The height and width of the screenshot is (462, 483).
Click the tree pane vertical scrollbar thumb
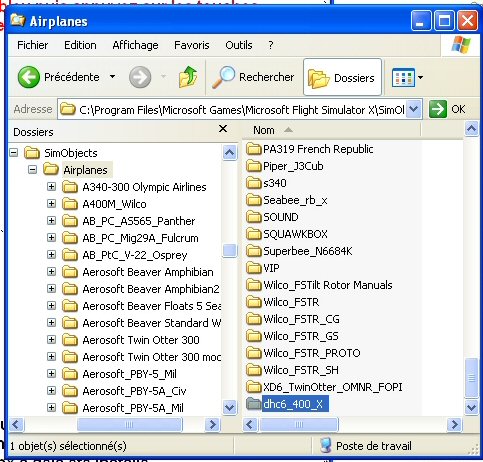click(230, 251)
